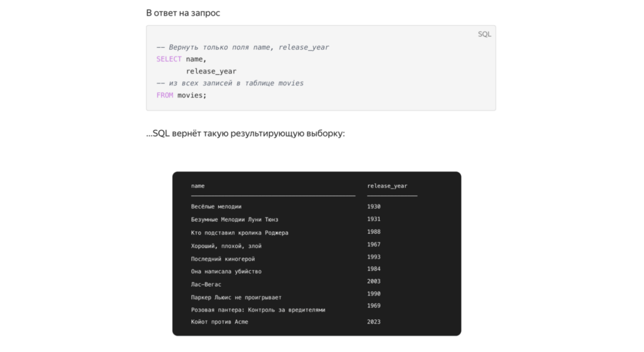Click the FROM keyword in the query
Screen dimensions: 644x352
[165, 95]
